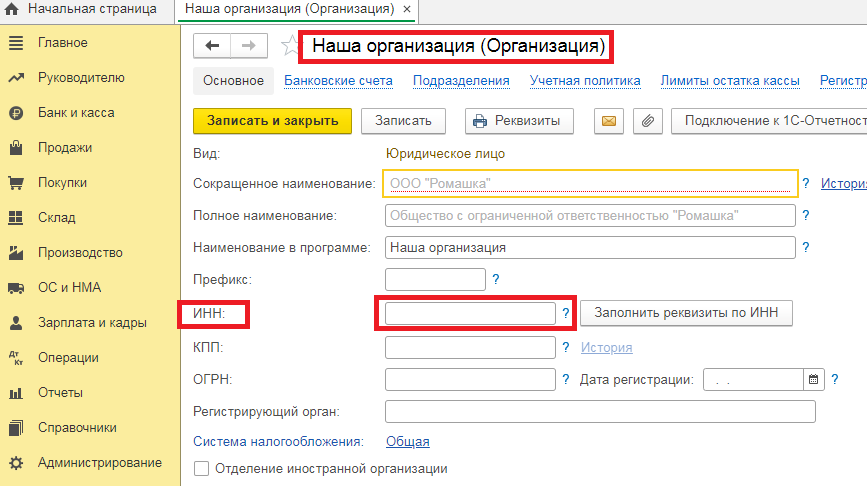Click the paperclip attachments icon button
The image size is (867, 486).
pos(647,121)
